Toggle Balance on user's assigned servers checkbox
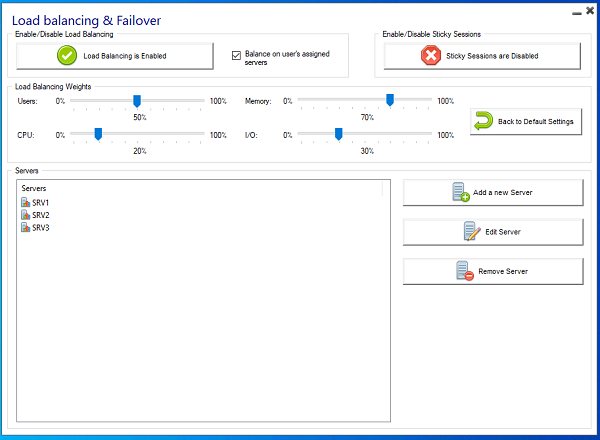This screenshot has height=440, width=600. pyautogui.click(x=236, y=55)
